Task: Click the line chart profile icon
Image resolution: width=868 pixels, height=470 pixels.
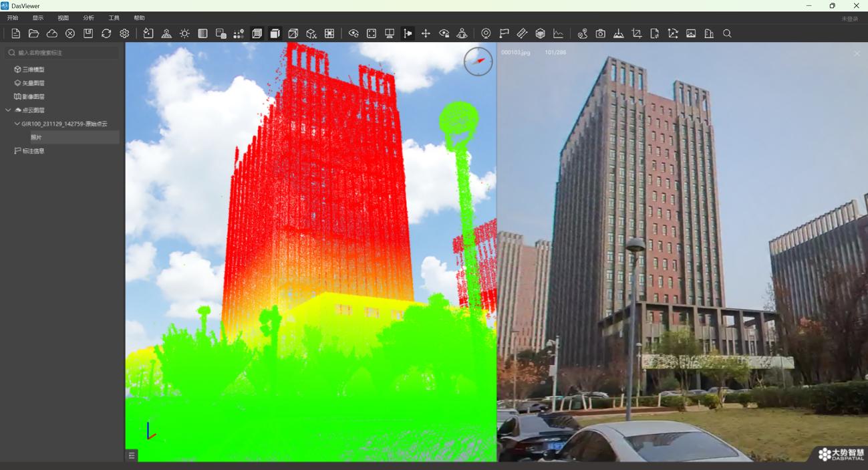Action: pos(558,33)
